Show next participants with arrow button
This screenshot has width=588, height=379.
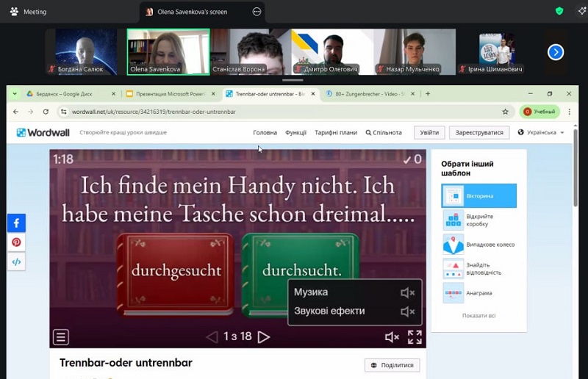point(556,51)
